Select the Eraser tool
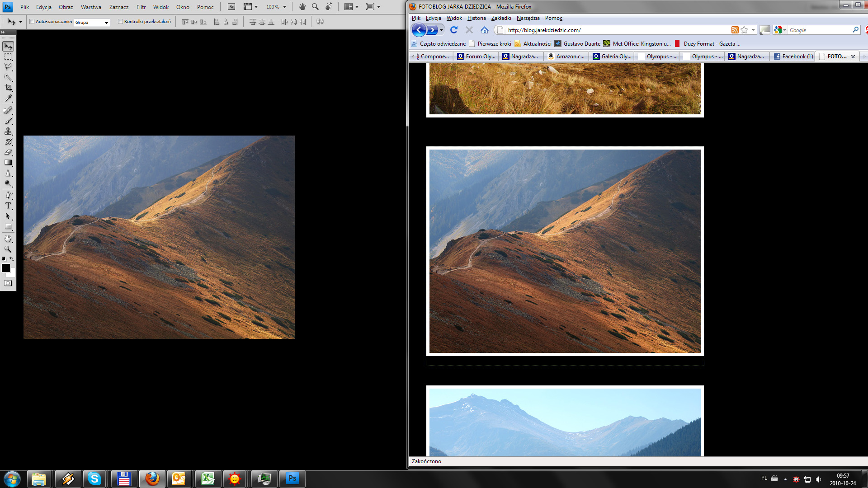The width and height of the screenshot is (868, 488). pos(8,152)
